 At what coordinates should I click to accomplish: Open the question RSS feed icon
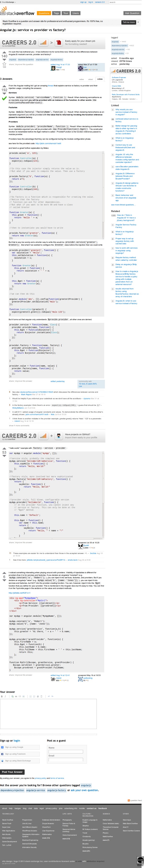click(x=128, y=800)
